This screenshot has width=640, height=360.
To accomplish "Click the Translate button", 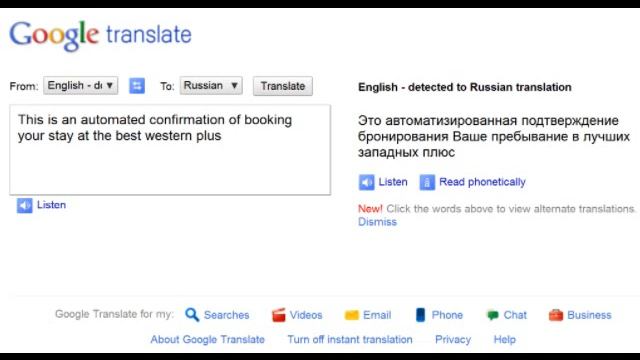I will click(x=283, y=86).
